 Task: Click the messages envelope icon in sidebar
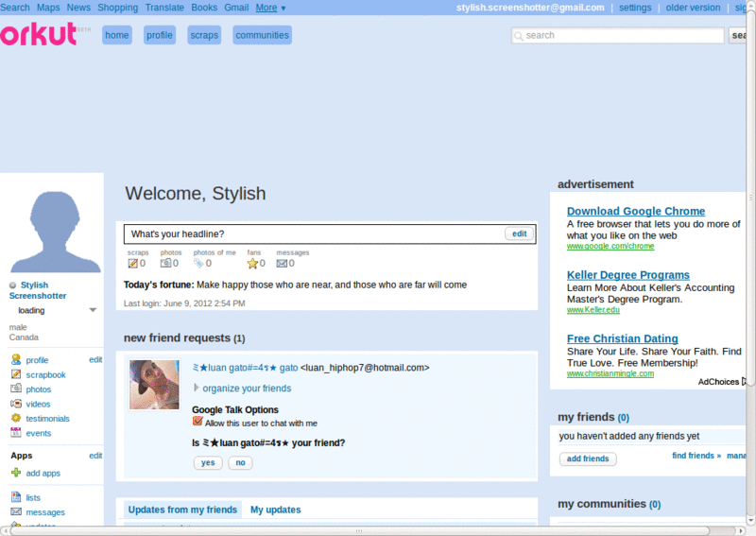[16, 511]
